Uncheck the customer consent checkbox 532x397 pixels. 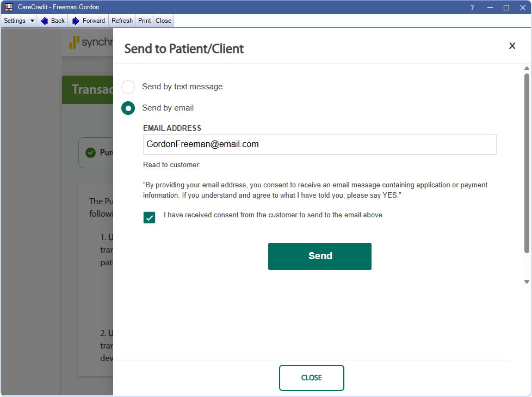(149, 217)
